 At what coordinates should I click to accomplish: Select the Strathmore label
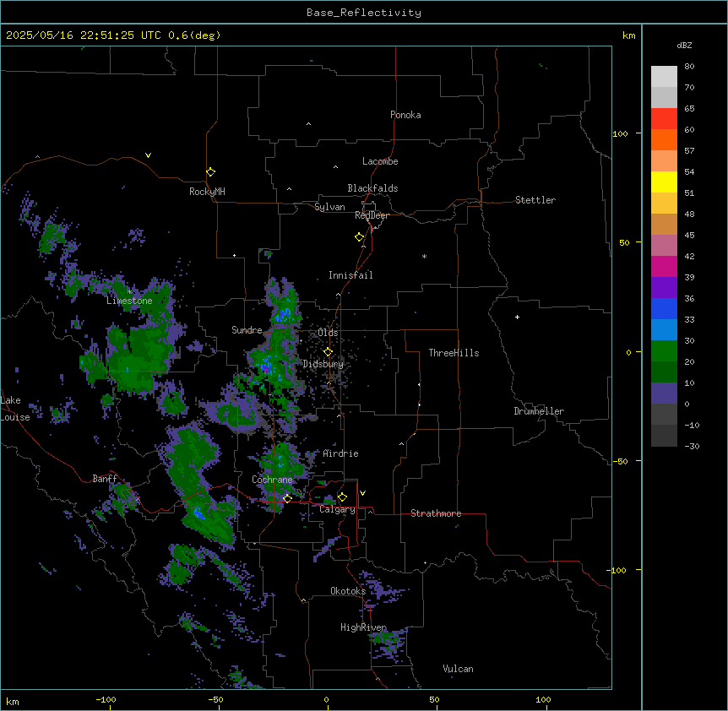pyautogui.click(x=436, y=513)
